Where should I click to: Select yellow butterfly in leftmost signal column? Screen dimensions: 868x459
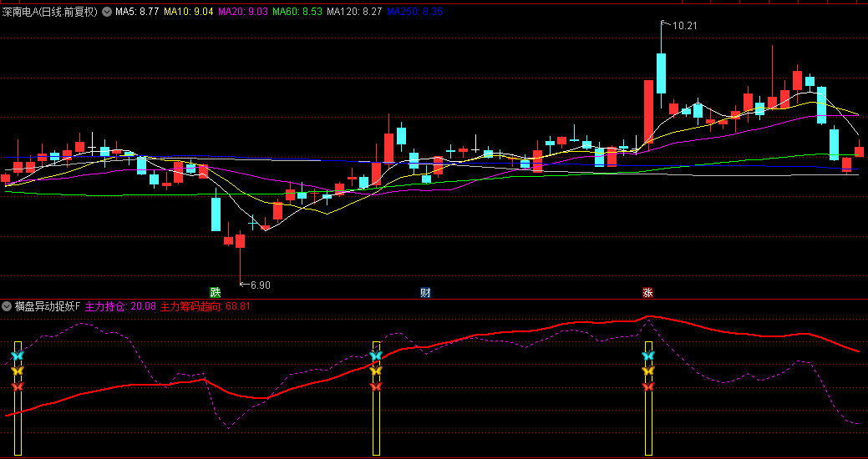click(x=18, y=371)
